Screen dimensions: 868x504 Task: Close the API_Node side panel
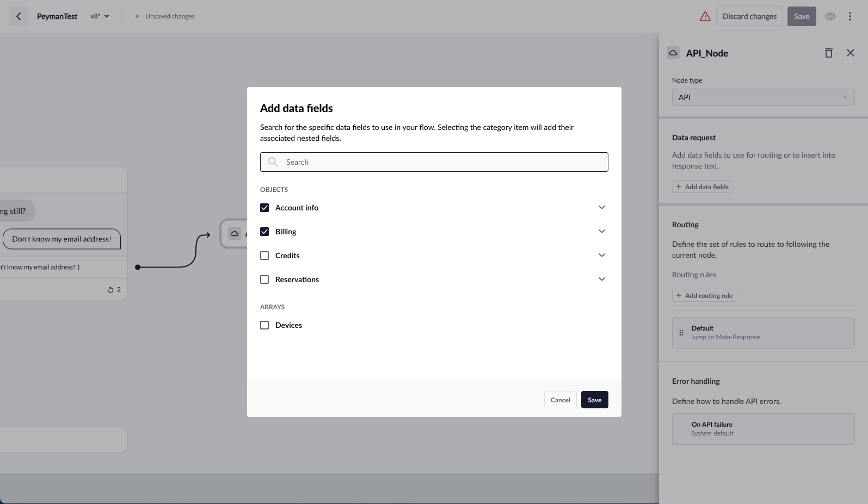click(x=851, y=53)
